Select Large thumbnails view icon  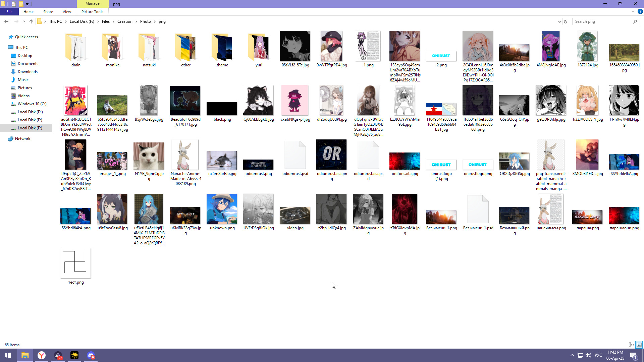pos(639,345)
